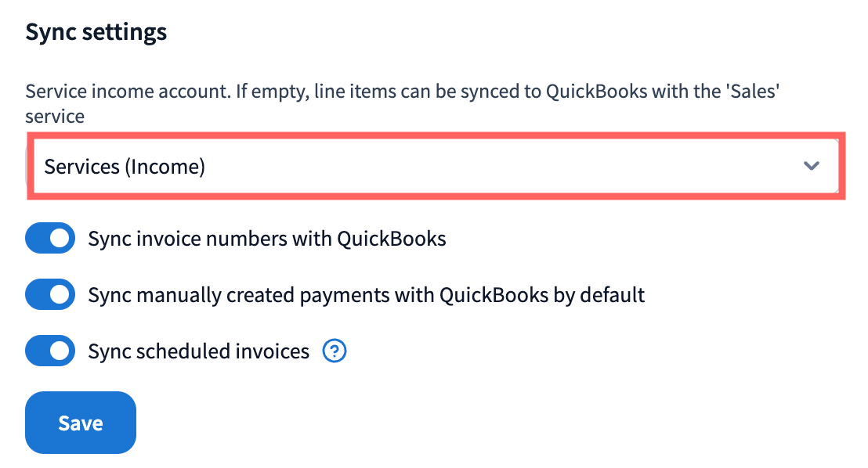Turn off manually created payments sync toggle
This screenshot has width=868, height=468.
50,295
